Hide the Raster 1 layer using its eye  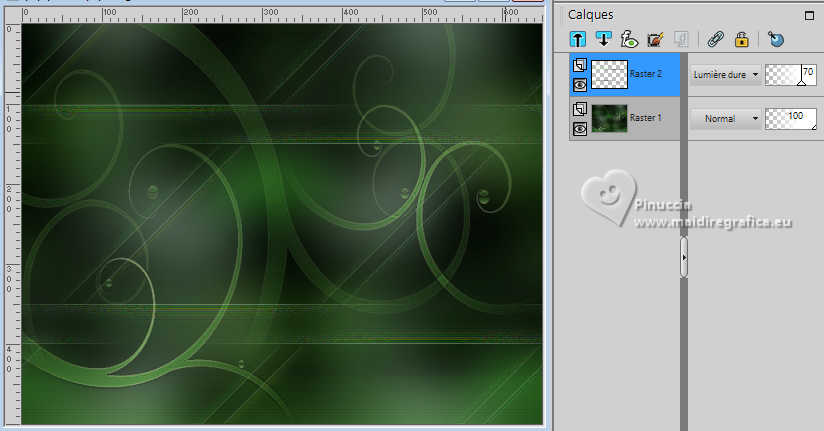click(x=580, y=129)
